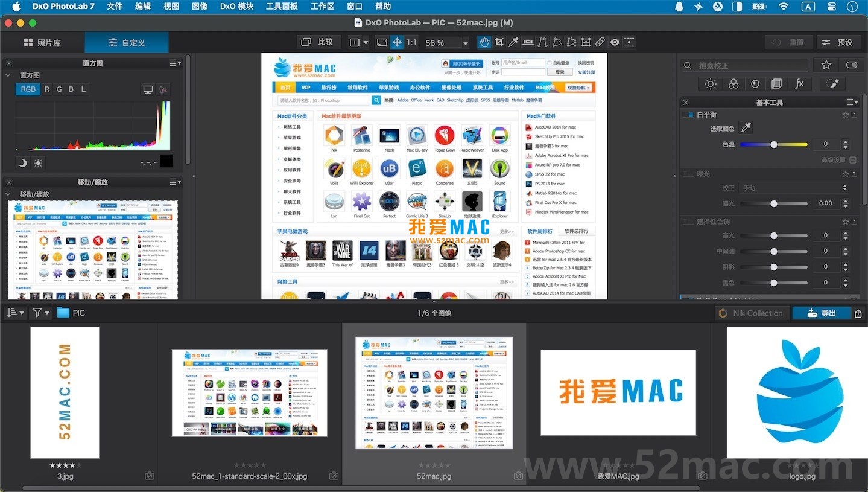This screenshot has width=868, height=492.
Task: Set zoom to 1:1
Action: click(411, 42)
